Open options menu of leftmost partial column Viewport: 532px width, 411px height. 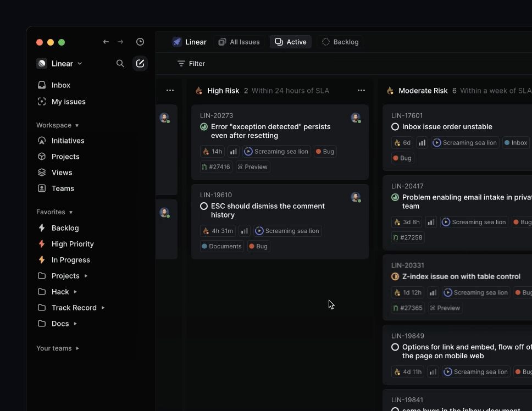(170, 91)
